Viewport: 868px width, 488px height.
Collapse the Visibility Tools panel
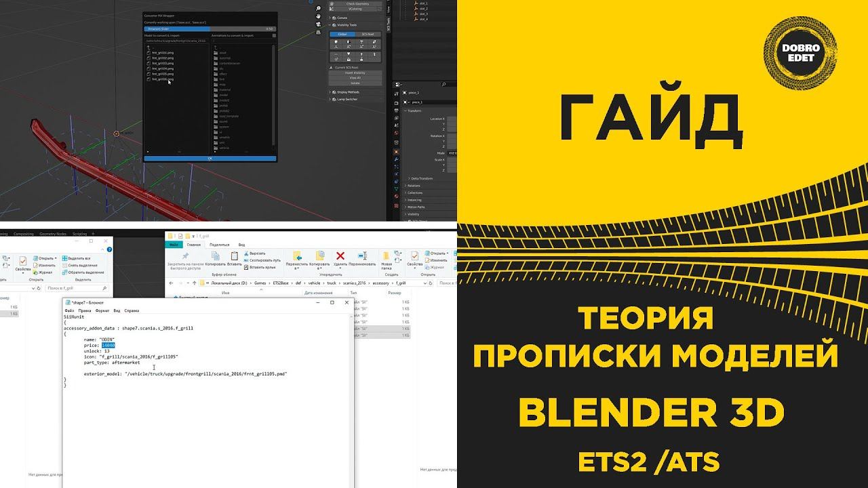pyautogui.click(x=349, y=25)
